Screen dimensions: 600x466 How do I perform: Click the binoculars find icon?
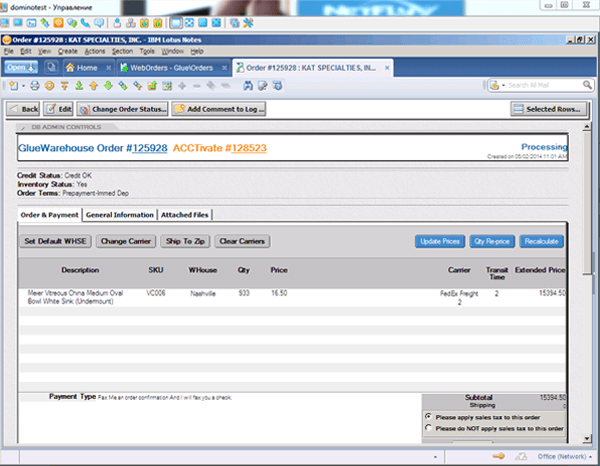click(248, 86)
